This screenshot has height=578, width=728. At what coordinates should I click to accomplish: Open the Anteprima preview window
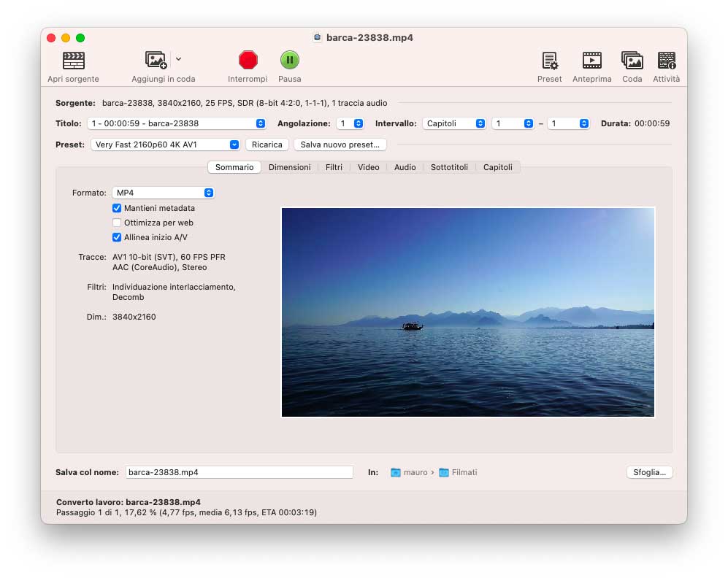591,61
